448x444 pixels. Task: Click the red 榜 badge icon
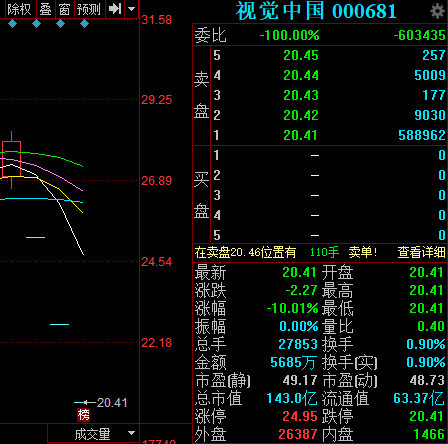click(83, 415)
